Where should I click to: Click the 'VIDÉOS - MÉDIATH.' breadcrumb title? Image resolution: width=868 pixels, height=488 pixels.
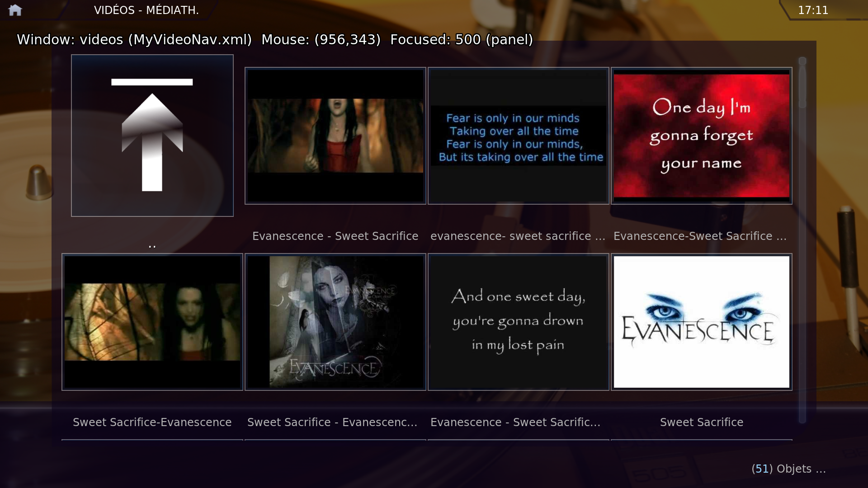tap(146, 10)
